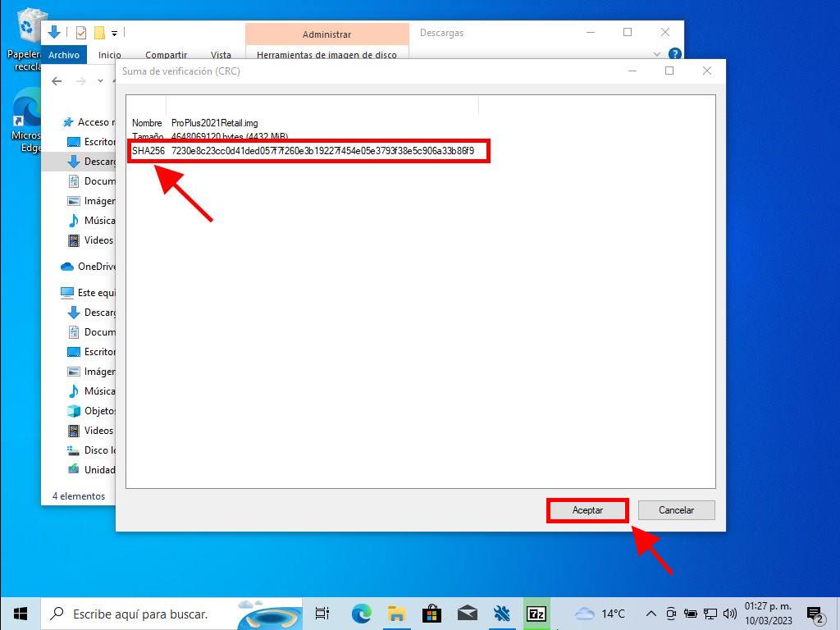Open the Archivo menu tab
840x630 pixels.
(x=64, y=55)
